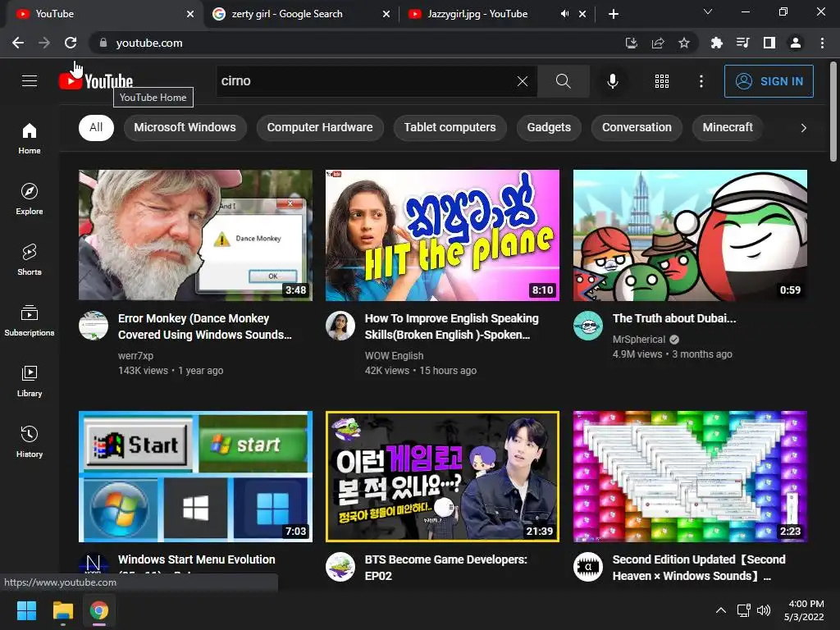
Task: Expand the tab search chevron
Action: 708,11
